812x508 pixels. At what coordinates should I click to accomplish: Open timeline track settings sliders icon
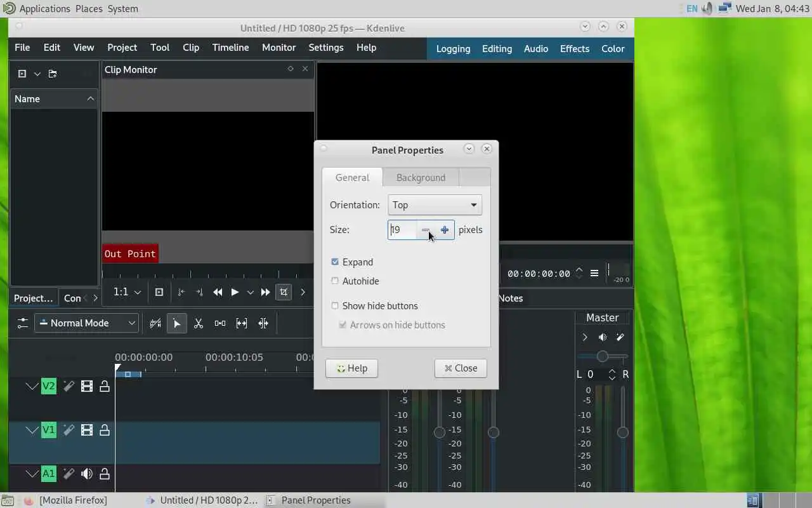point(23,323)
